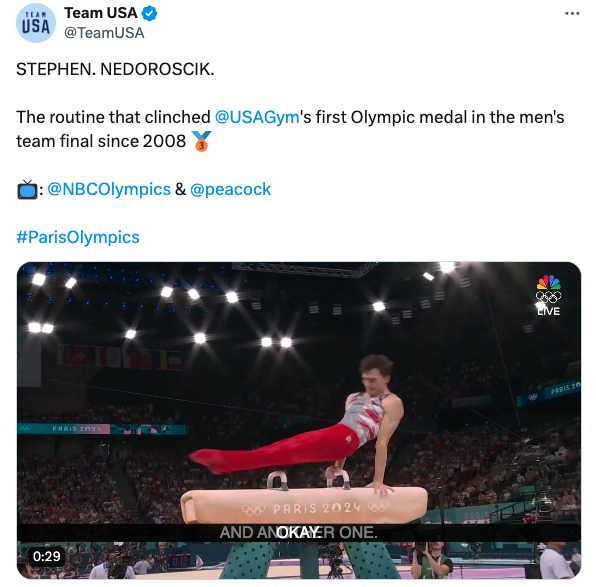Click the Olympic rings under NBC logo

[x=548, y=297]
